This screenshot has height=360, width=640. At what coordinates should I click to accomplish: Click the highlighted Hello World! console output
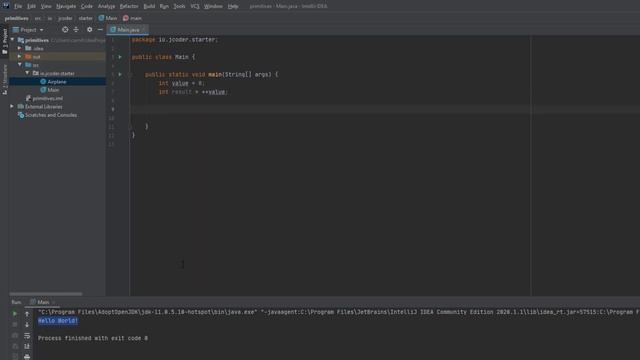(x=58, y=321)
